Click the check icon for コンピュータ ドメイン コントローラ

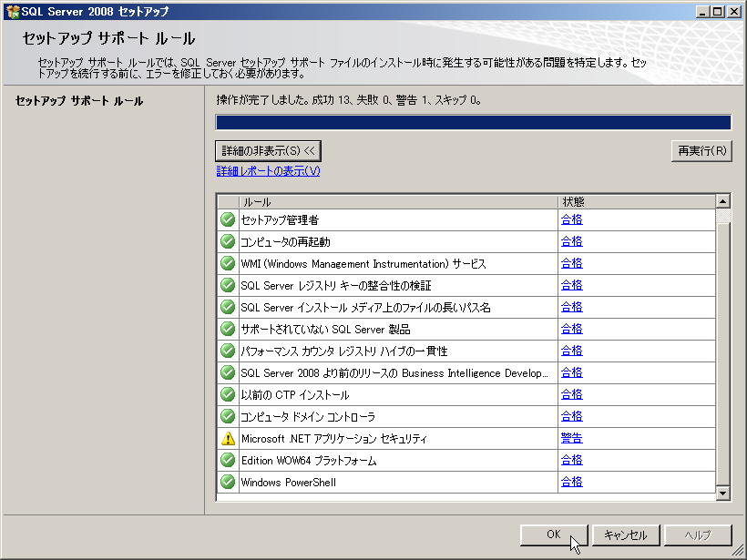click(x=228, y=417)
